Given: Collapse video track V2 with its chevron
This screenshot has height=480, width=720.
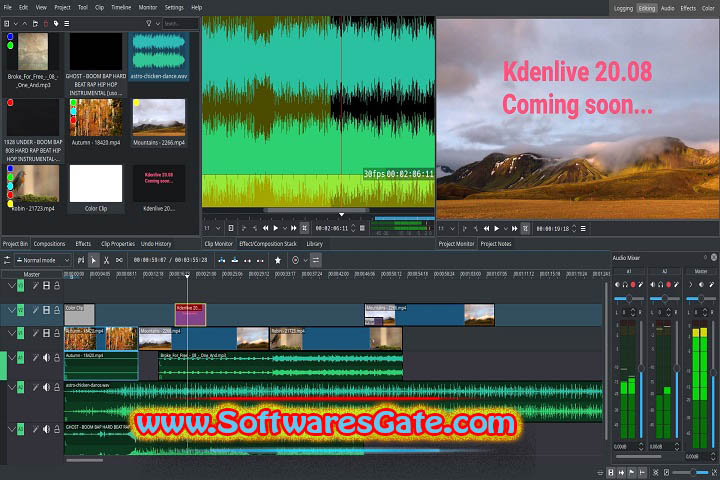Looking at the screenshot, I should click(x=11, y=310).
